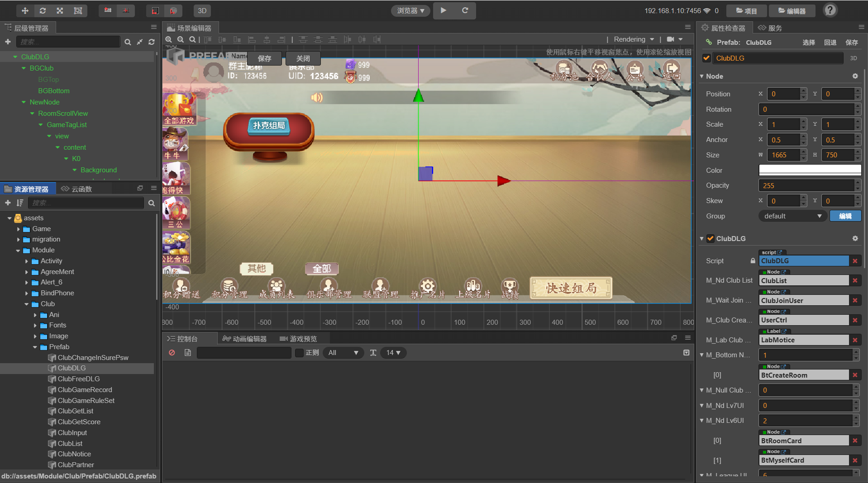Click the scene close button
This screenshot has height=483, width=868.
(x=303, y=58)
